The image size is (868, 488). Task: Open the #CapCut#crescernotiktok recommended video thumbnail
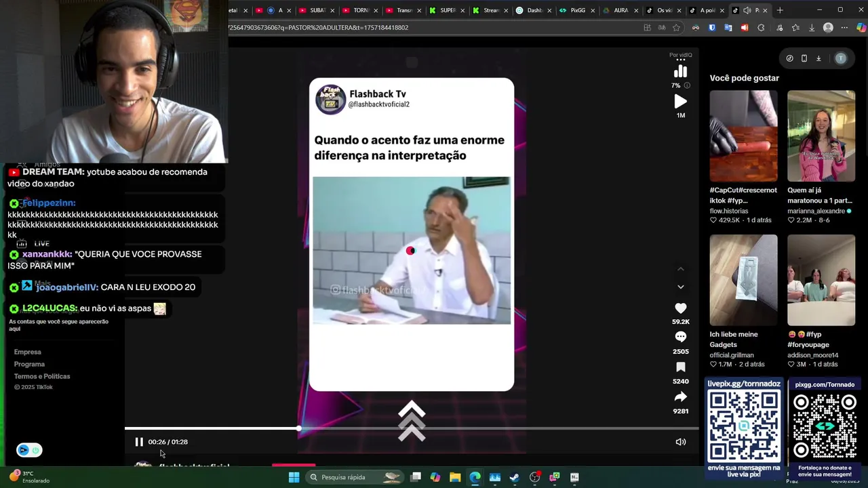(744, 136)
